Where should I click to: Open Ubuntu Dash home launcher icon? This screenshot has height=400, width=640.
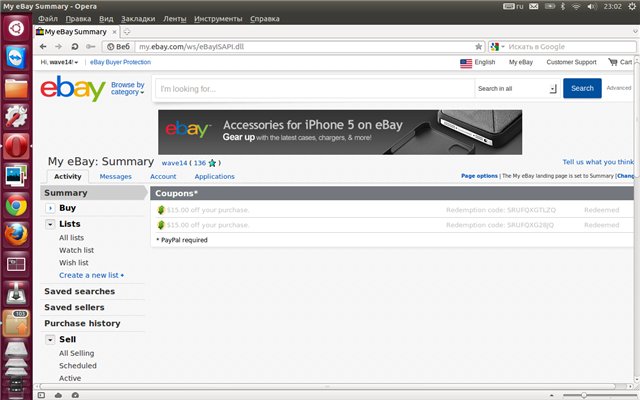(16, 29)
